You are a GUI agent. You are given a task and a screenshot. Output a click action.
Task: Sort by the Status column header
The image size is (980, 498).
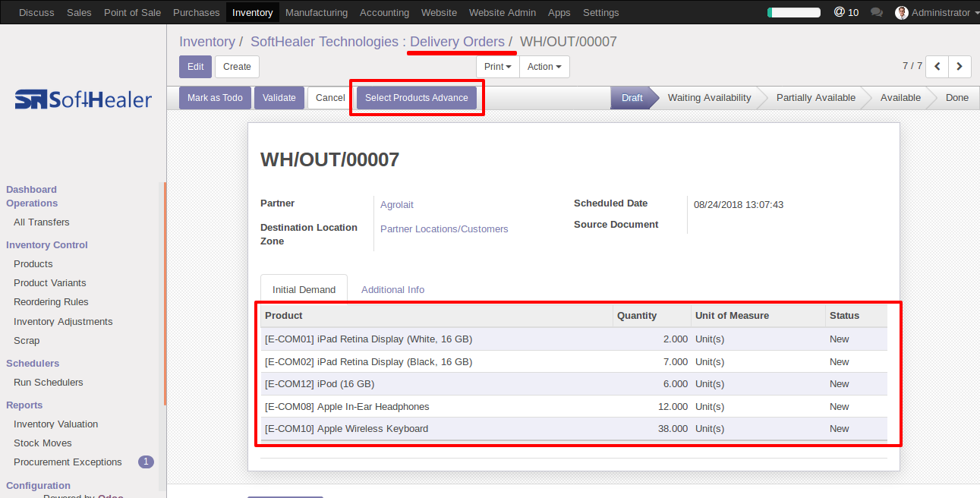(856, 316)
